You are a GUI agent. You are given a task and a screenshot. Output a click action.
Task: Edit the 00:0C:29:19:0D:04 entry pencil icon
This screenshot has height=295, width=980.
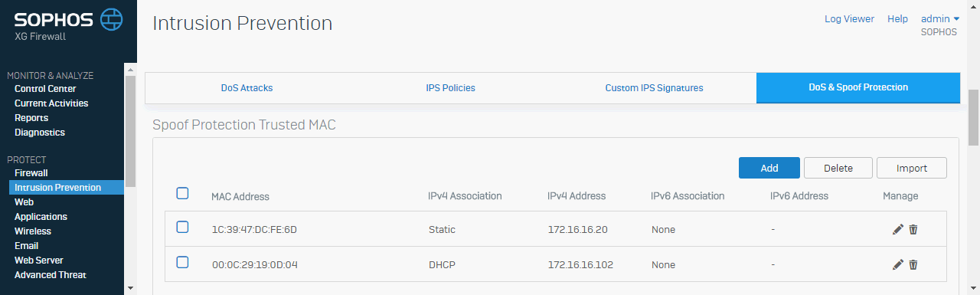pyautogui.click(x=898, y=264)
